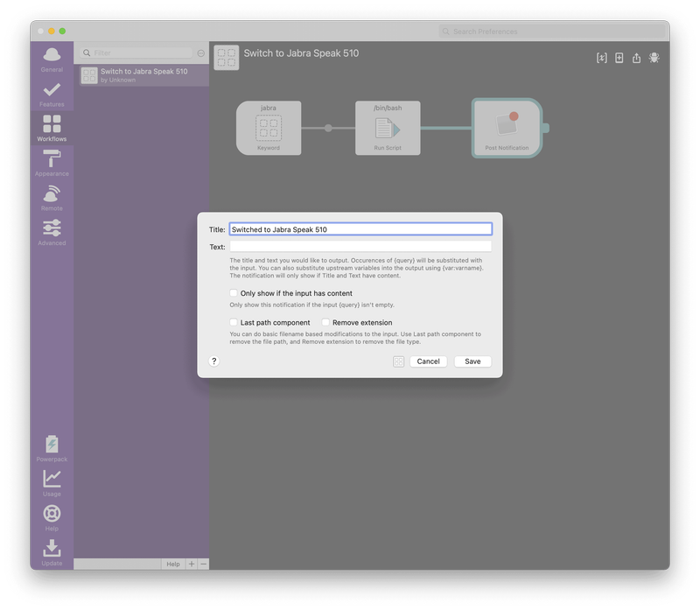Click the export workflow share icon
The image size is (700, 610).
[636, 58]
